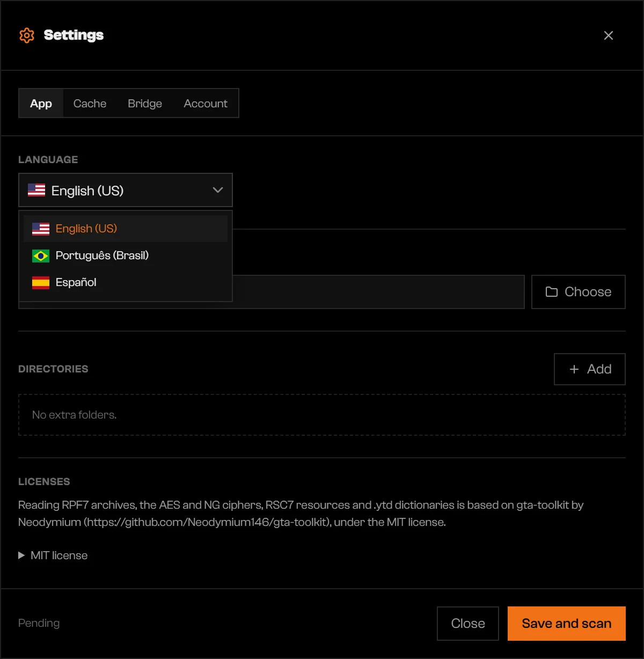Click the Choose folder button
The width and height of the screenshot is (644, 659).
[579, 292]
